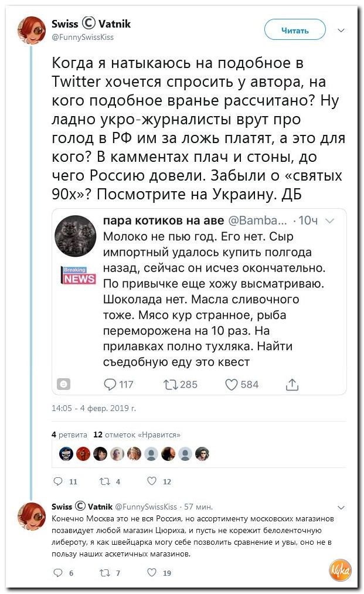Click the share icon on quoted tweet
This screenshot has height=594, width=364.
(x=292, y=385)
